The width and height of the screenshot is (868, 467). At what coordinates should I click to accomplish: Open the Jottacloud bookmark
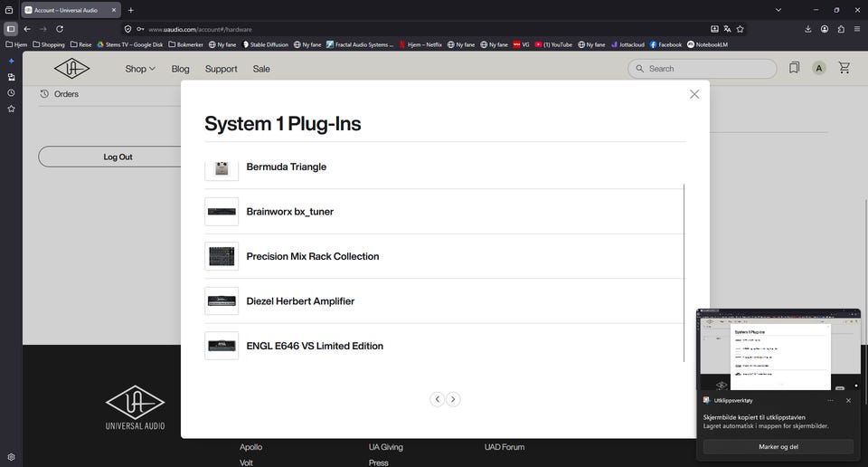627,44
